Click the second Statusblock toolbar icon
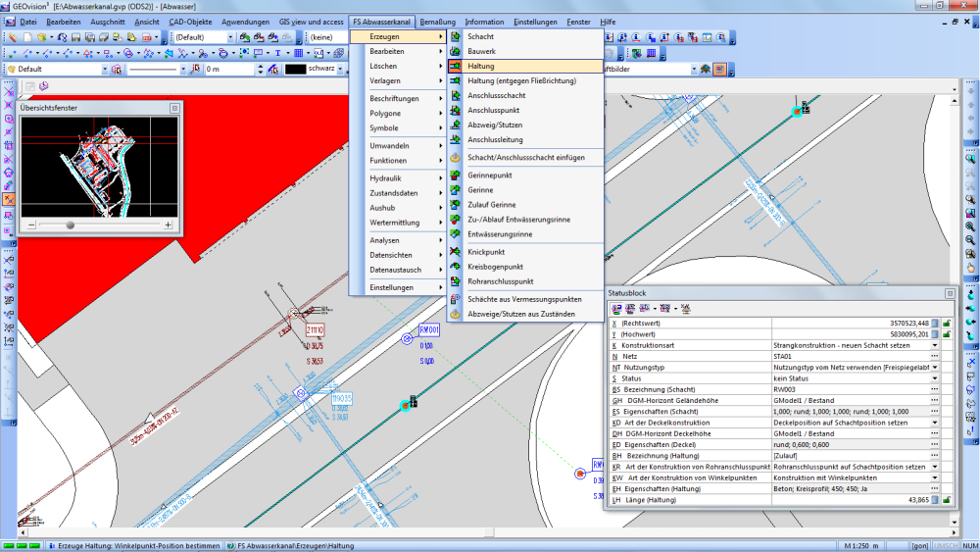 (x=630, y=308)
